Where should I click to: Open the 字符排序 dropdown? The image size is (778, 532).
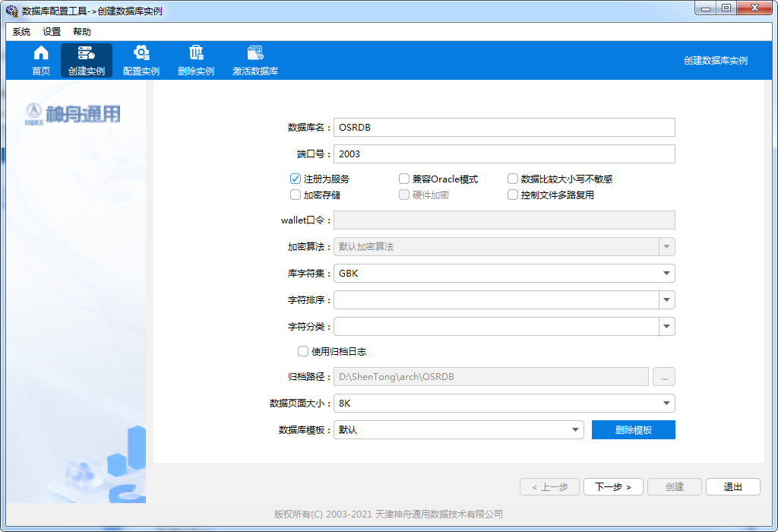[666, 300]
